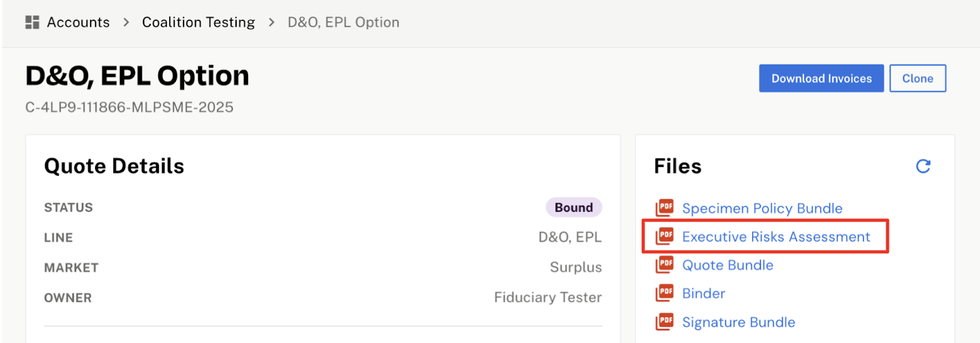Click PDF icon beside Quote Bundle
The image size is (980, 343).
tap(665, 265)
